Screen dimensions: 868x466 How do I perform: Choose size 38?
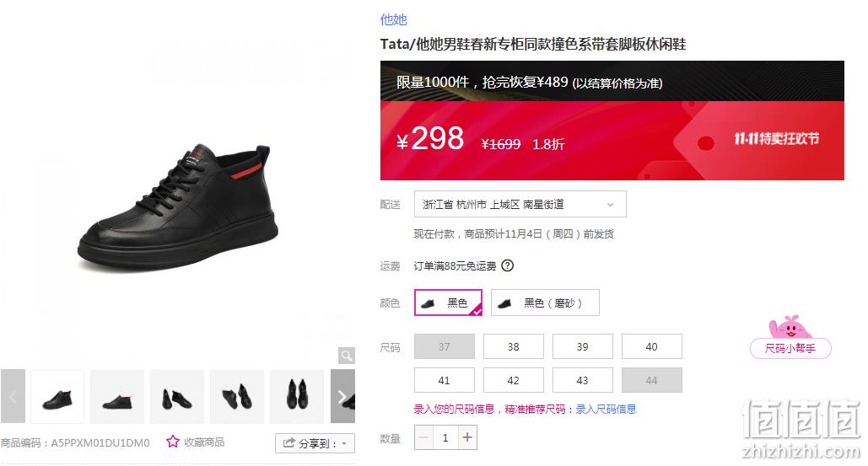tap(513, 346)
